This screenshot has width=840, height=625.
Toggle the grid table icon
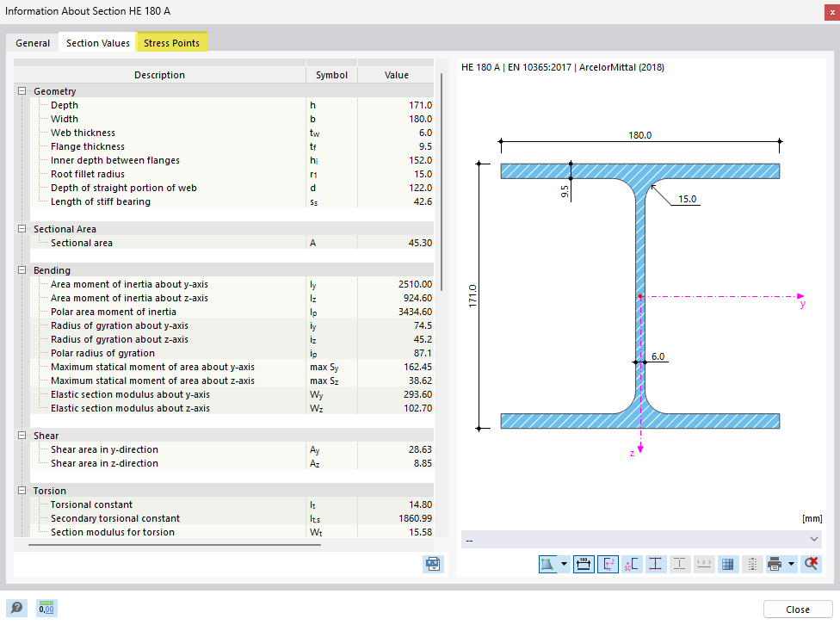pos(727,564)
